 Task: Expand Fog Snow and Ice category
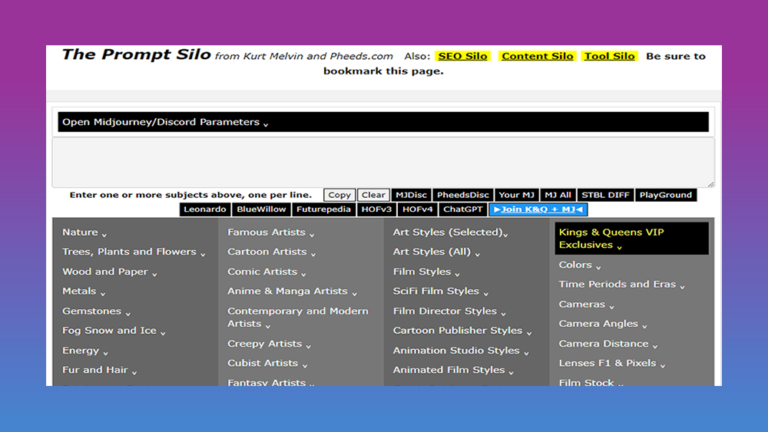coord(114,331)
